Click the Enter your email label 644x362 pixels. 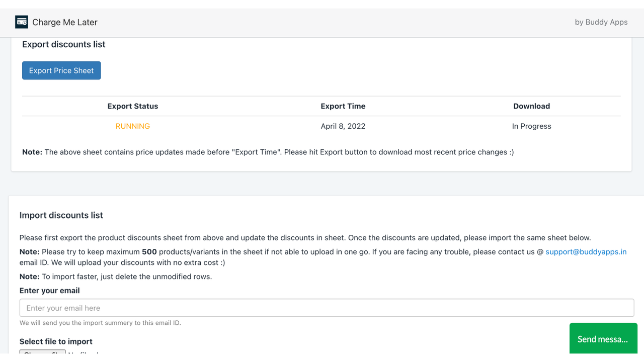(50, 291)
